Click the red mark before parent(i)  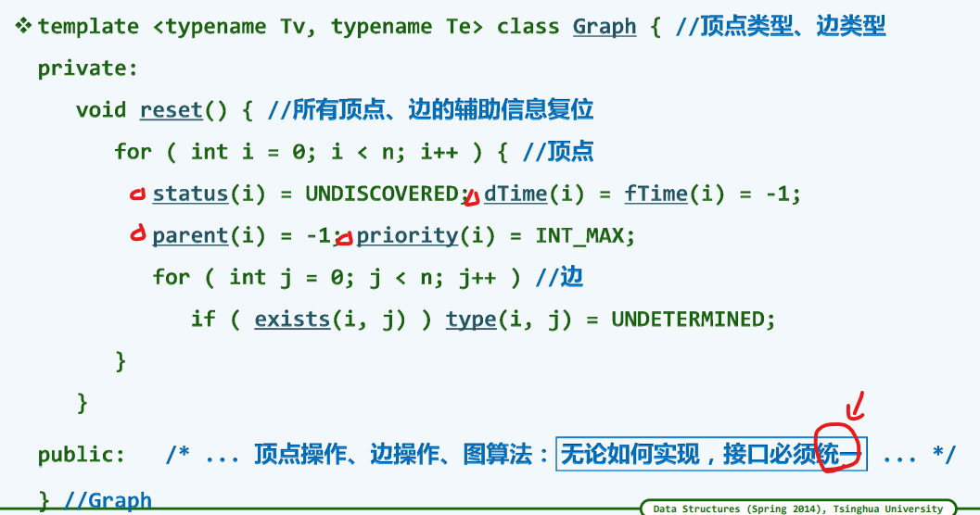[x=137, y=235]
